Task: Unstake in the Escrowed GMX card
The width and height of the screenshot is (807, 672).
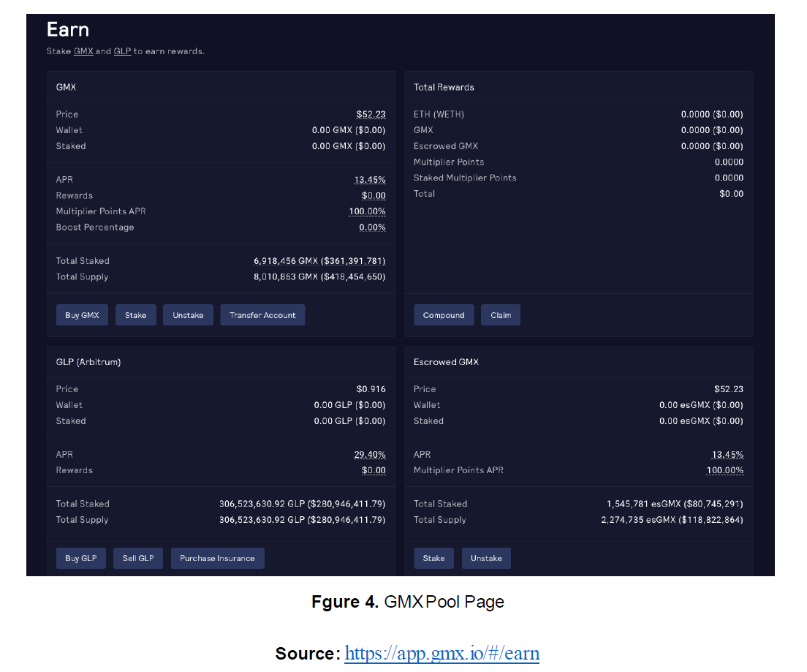Action: (486, 558)
